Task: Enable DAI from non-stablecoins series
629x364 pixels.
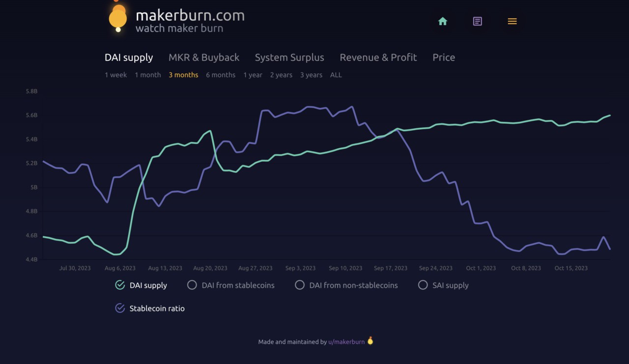Action: point(299,285)
